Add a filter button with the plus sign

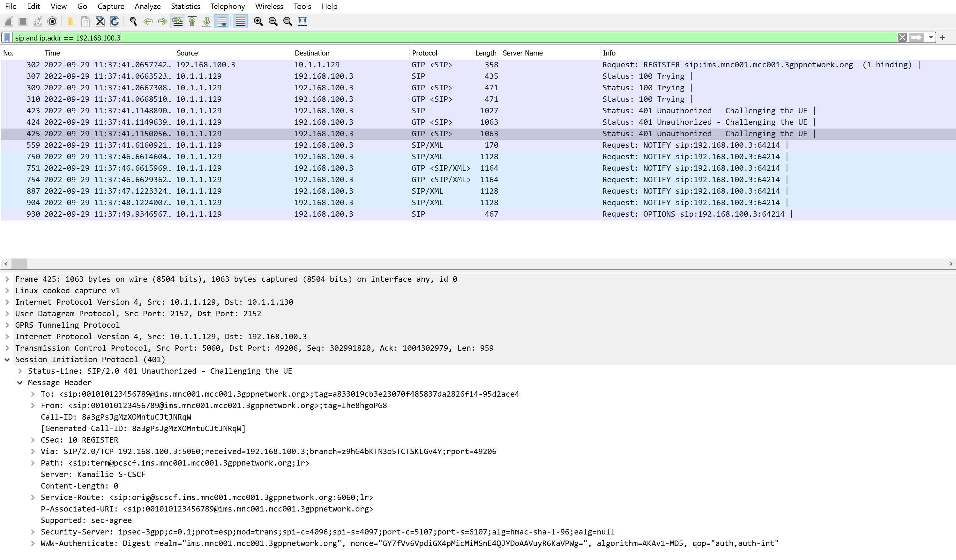point(944,38)
